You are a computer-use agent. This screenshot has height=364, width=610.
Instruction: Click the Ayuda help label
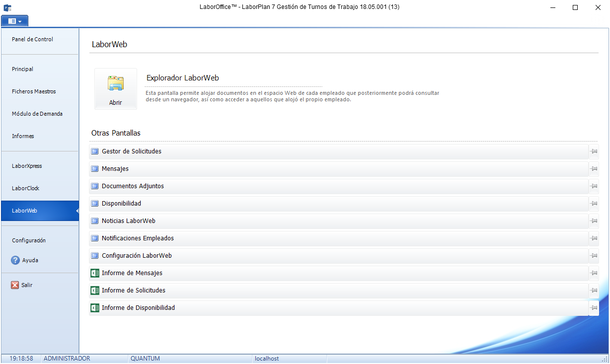coord(30,260)
